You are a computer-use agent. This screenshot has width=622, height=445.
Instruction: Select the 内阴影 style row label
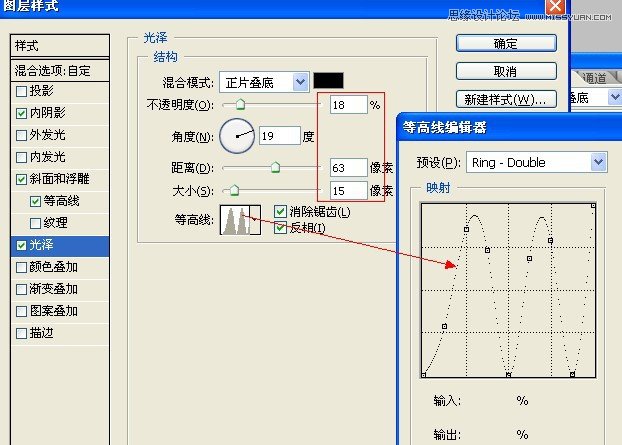(x=48, y=113)
